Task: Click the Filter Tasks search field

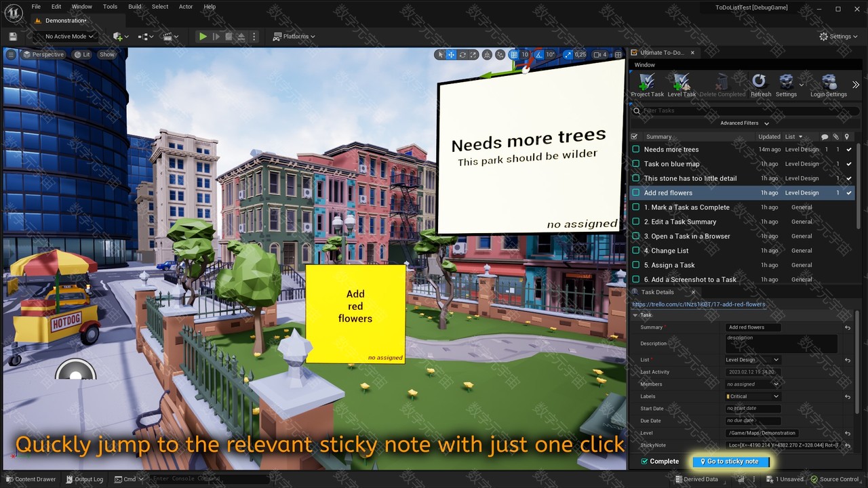Action: [x=746, y=110]
